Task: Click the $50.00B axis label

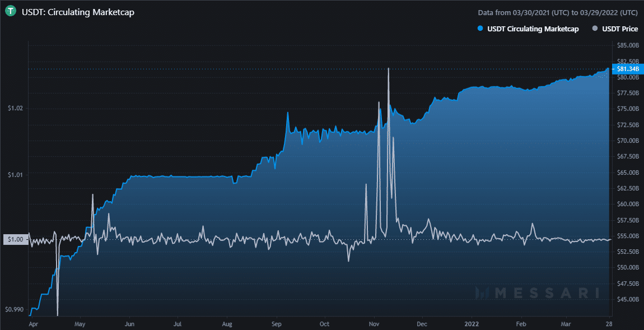Action: pos(628,268)
